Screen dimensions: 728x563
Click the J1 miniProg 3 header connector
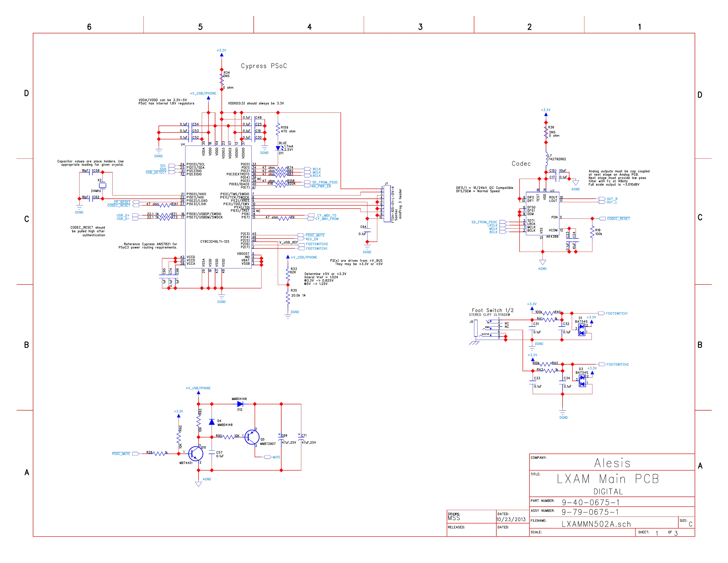coord(387,204)
